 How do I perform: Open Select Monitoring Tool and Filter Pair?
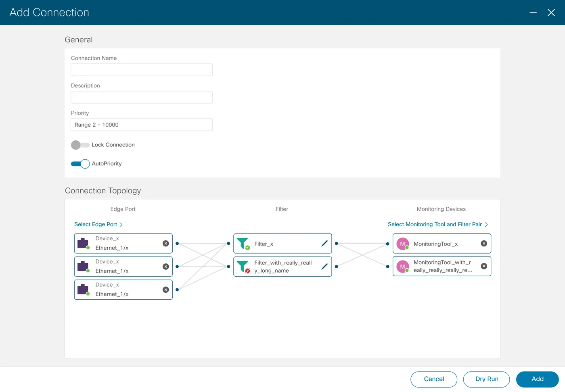(438, 224)
